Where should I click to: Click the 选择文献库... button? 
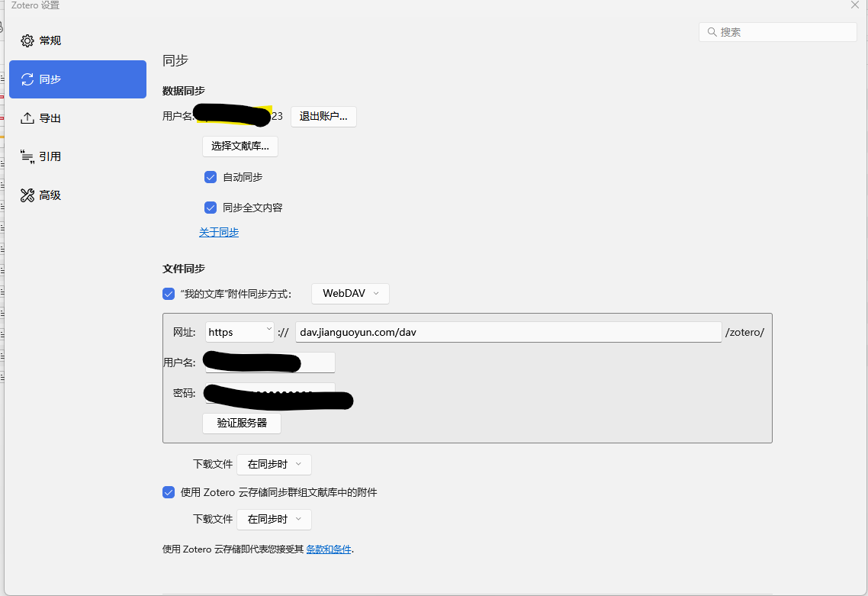(x=240, y=147)
